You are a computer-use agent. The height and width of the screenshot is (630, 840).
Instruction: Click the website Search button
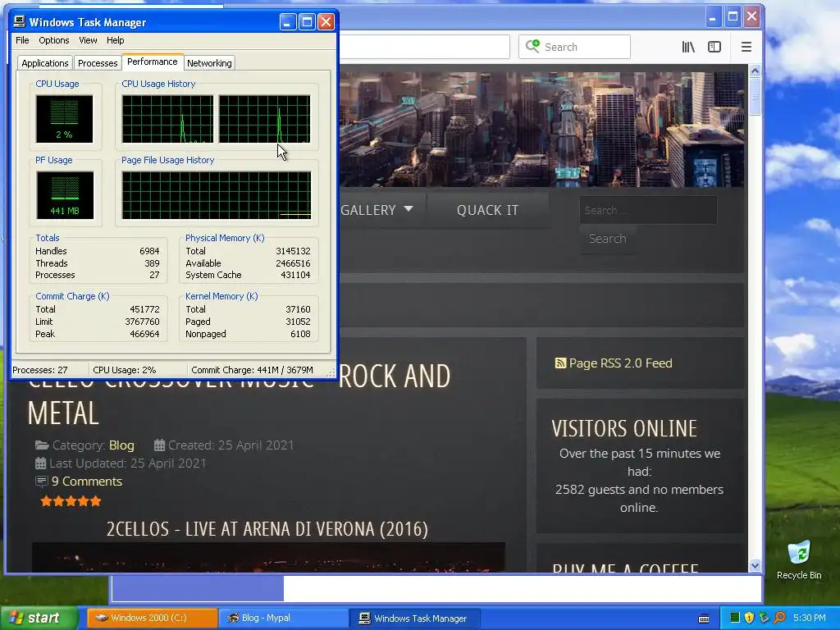tap(608, 239)
